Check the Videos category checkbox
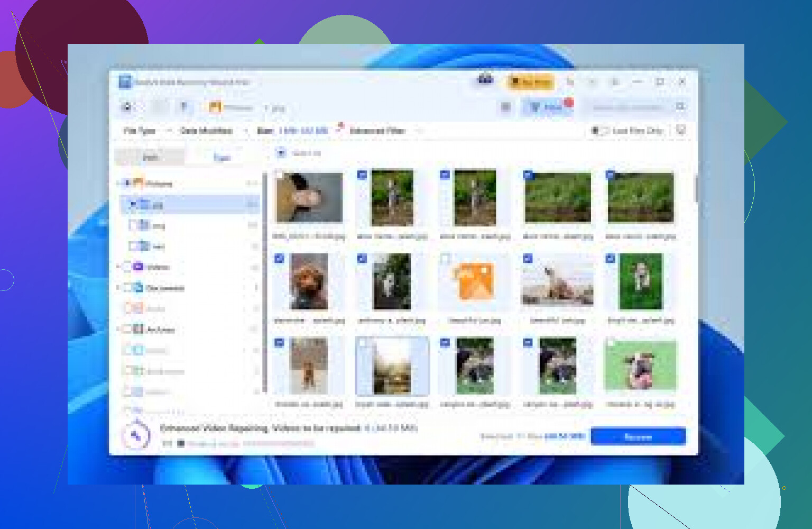This screenshot has height=529, width=812. click(x=127, y=267)
